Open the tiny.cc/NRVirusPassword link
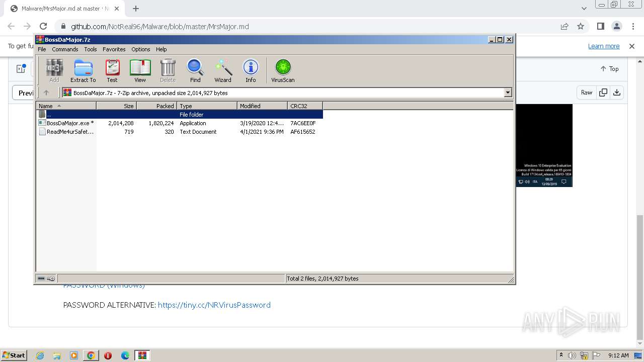The width and height of the screenshot is (644, 362). (214, 305)
